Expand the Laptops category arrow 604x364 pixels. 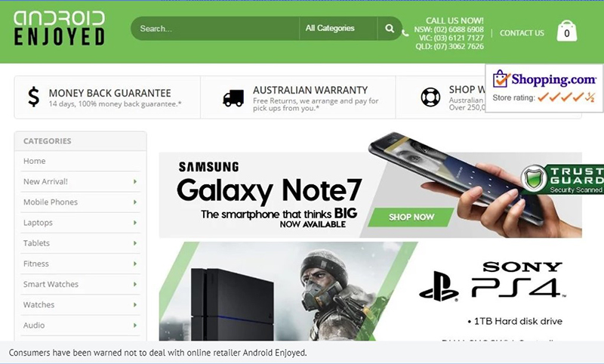(x=135, y=222)
